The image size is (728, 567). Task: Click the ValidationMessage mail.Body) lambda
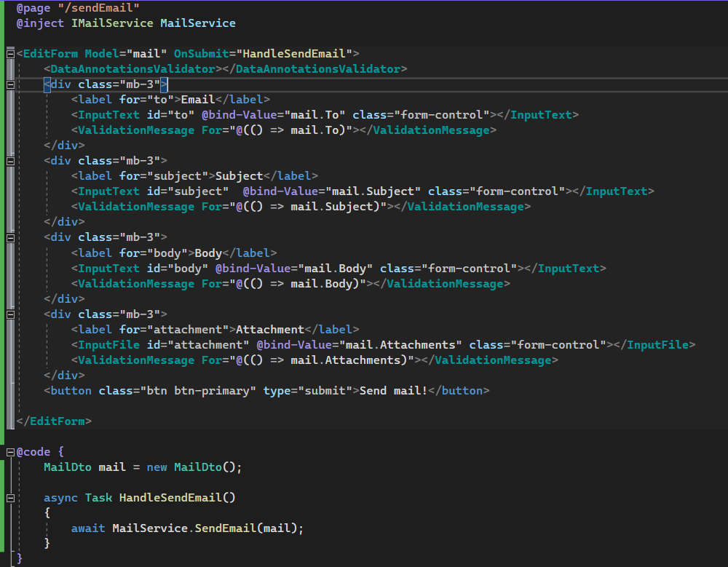(x=301, y=284)
